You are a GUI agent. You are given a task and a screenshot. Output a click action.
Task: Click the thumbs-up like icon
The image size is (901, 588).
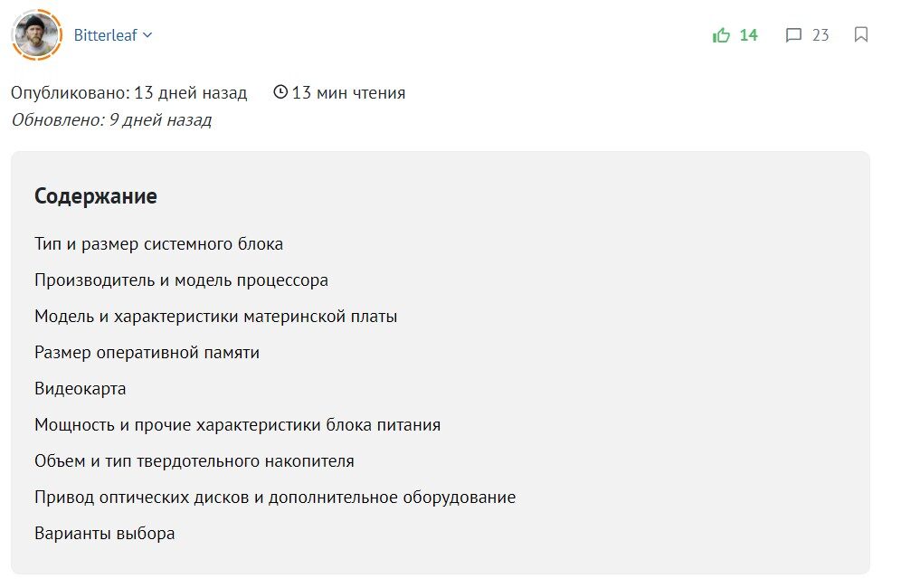coord(721,35)
